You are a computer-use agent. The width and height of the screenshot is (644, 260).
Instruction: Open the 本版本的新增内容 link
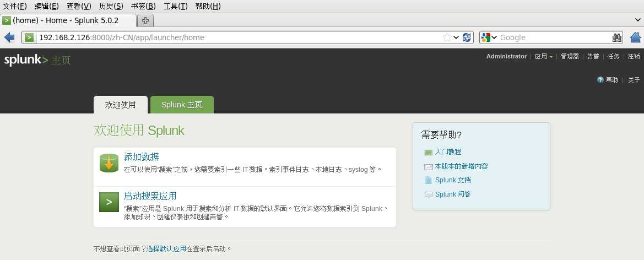(461, 166)
